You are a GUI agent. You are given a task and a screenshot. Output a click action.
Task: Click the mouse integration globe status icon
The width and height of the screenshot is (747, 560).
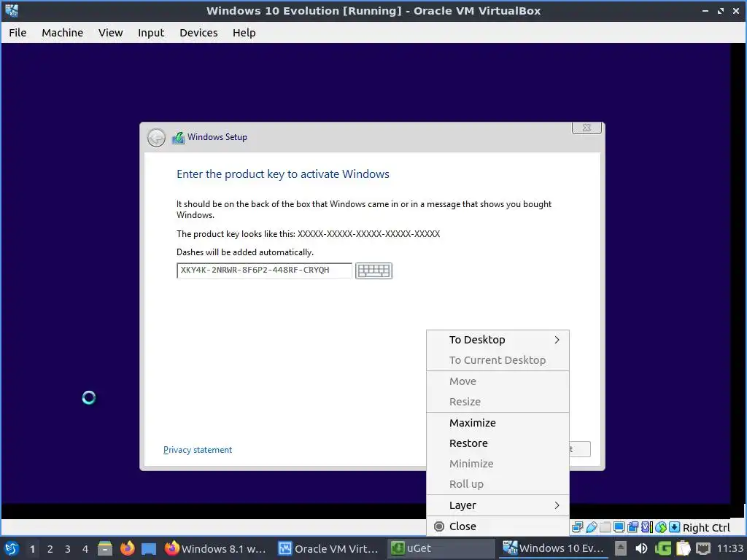pyautogui.click(x=661, y=527)
